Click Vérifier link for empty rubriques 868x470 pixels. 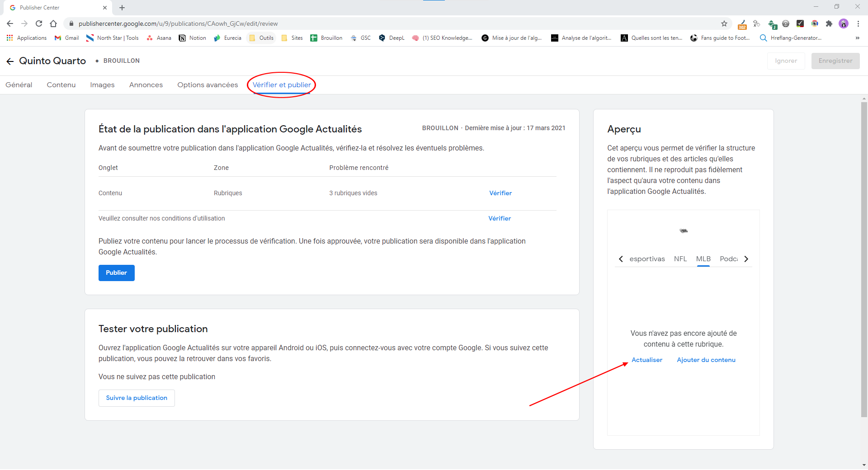click(500, 193)
